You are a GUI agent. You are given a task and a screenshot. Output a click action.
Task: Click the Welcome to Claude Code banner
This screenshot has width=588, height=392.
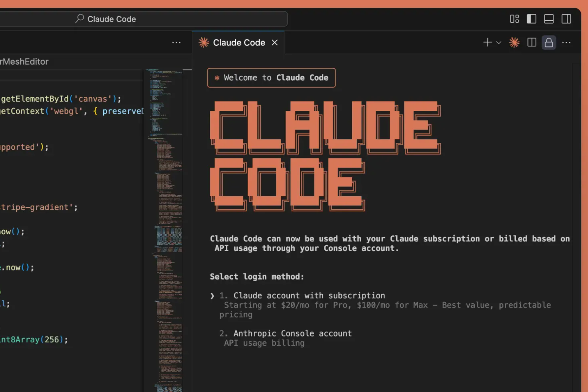(271, 78)
